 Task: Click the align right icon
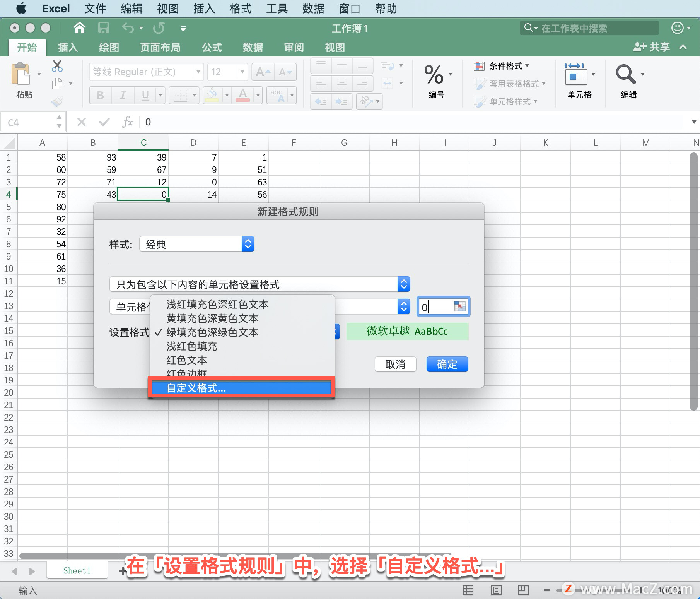tap(362, 83)
